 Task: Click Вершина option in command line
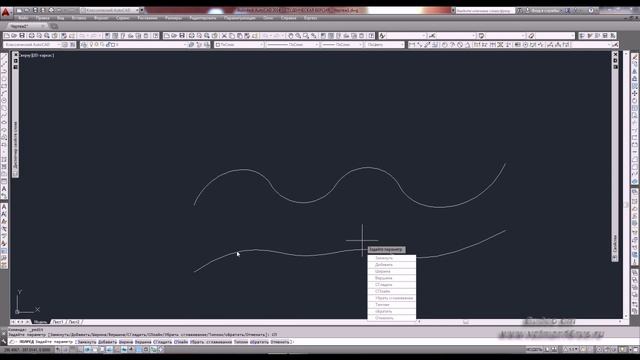pos(143,342)
